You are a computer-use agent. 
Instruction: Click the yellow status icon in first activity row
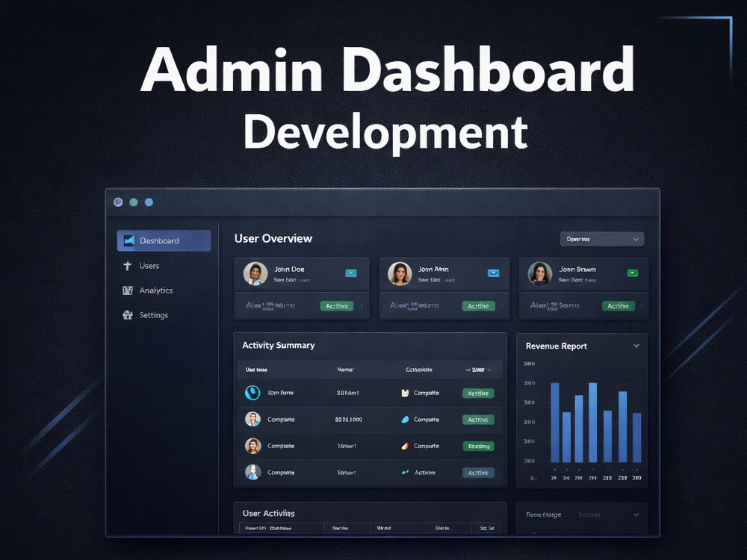tap(405, 393)
